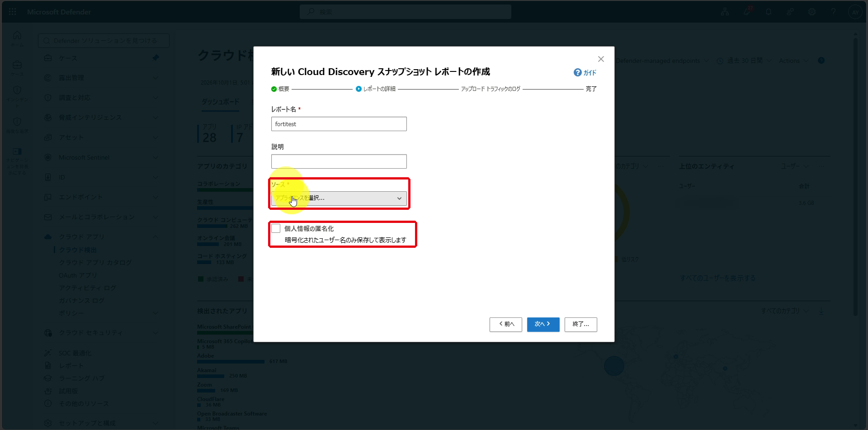Click the top search box

click(x=406, y=12)
